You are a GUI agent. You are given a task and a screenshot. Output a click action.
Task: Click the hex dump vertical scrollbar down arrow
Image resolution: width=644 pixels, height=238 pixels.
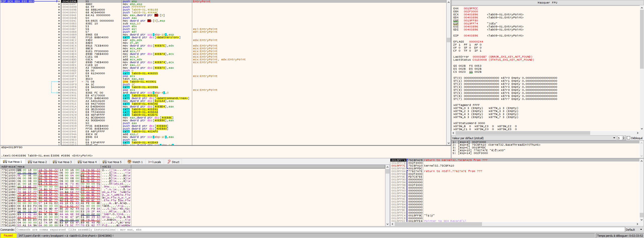[x=387, y=224]
